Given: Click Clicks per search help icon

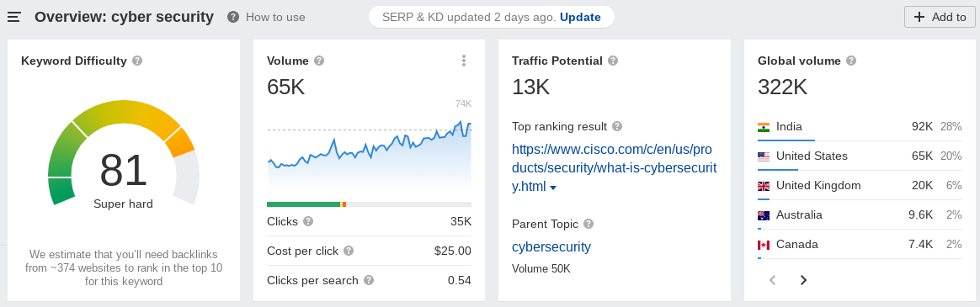Looking at the screenshot, I should 369,280.
